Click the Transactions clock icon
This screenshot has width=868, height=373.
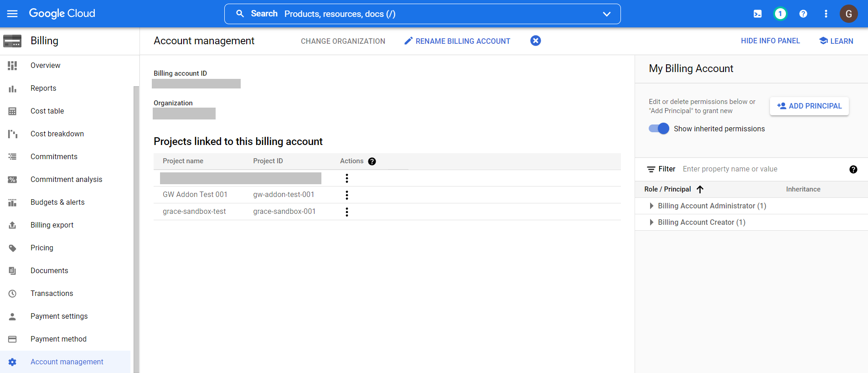pyautogui.click(x=12, y=294)
